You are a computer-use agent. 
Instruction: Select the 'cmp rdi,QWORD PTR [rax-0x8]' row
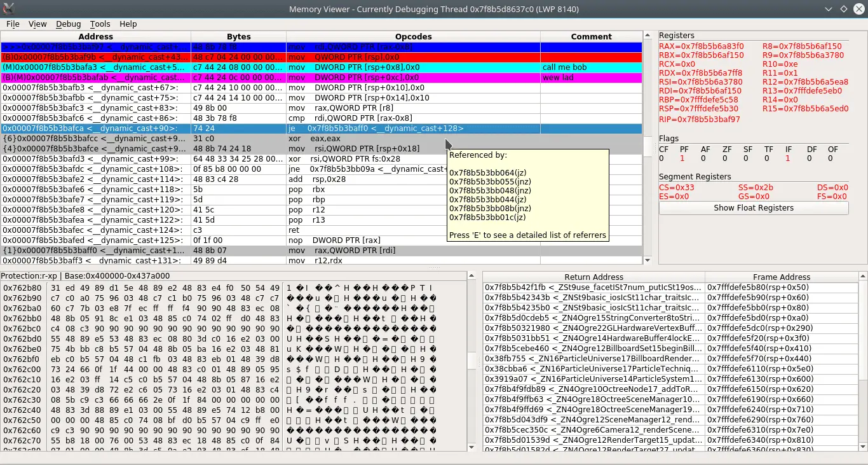coord(322,118)
